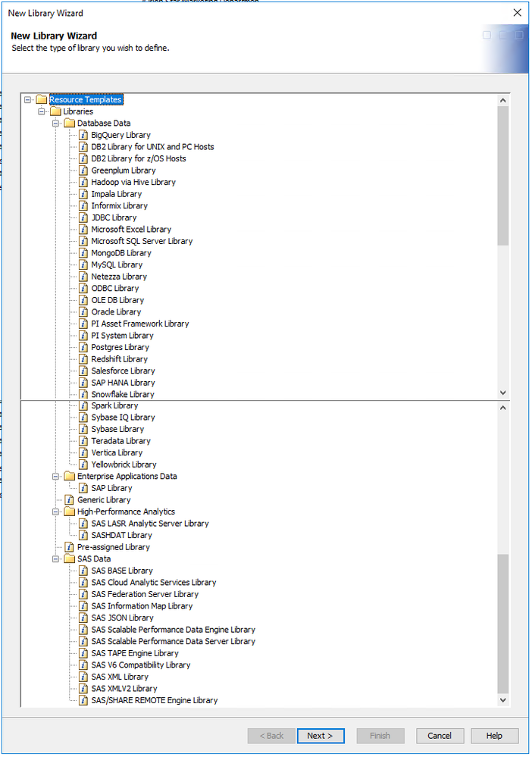The height and width of the screenshot is (757, 532).
Task: Click the Pre-assigned Library template icon
Action: pos(70,547)
